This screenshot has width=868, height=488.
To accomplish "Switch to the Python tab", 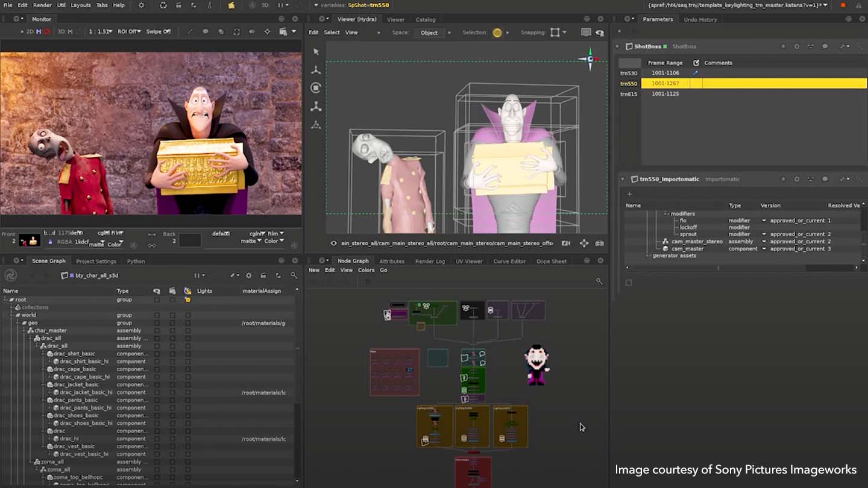I will (x=136, y=261).
